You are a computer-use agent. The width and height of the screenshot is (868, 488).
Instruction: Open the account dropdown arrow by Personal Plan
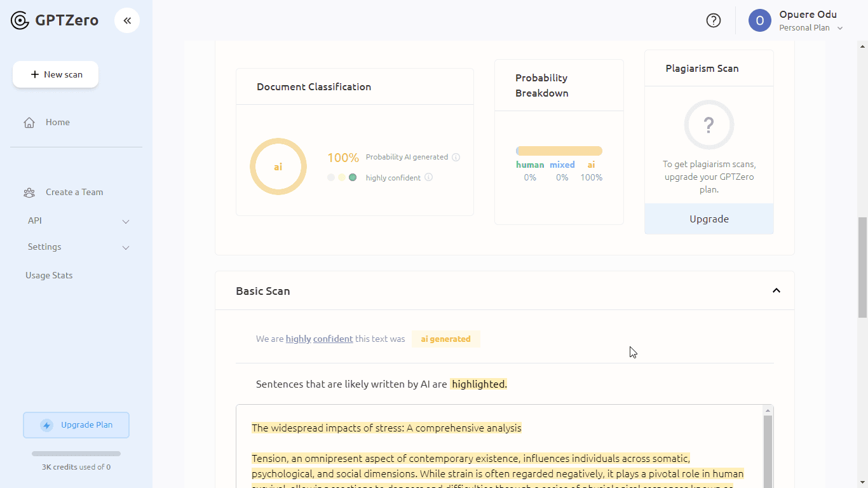click(x=840, y=28)
